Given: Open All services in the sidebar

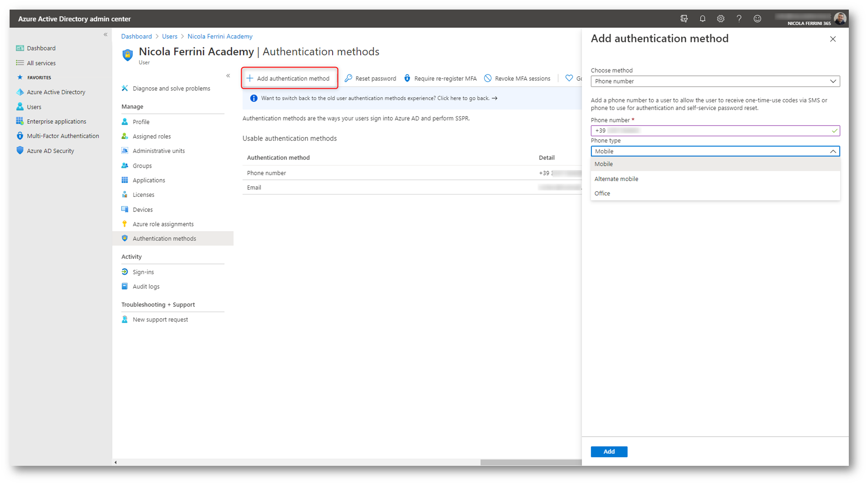Looking at the screenshot, I should [x=41, y=63].
